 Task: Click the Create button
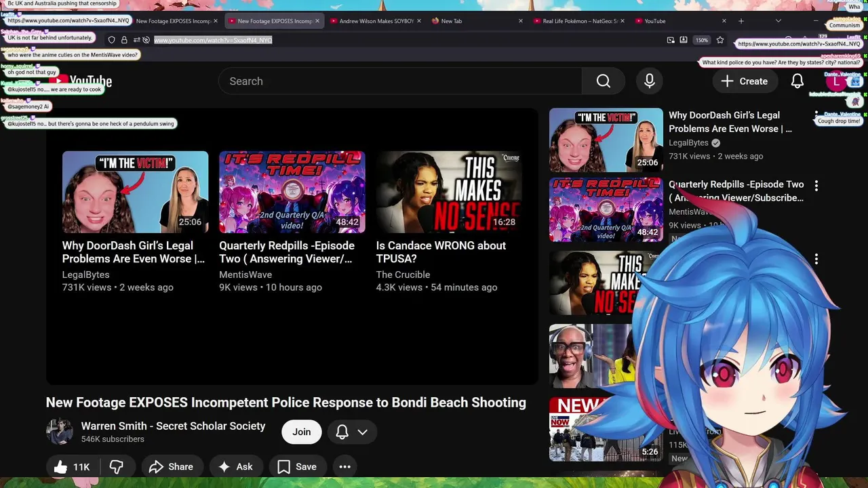click(x=745, y=81)
